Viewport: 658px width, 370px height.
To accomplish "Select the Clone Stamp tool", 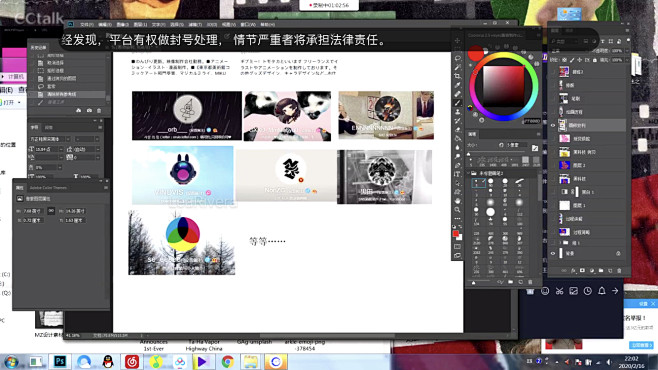I will 457,112.
